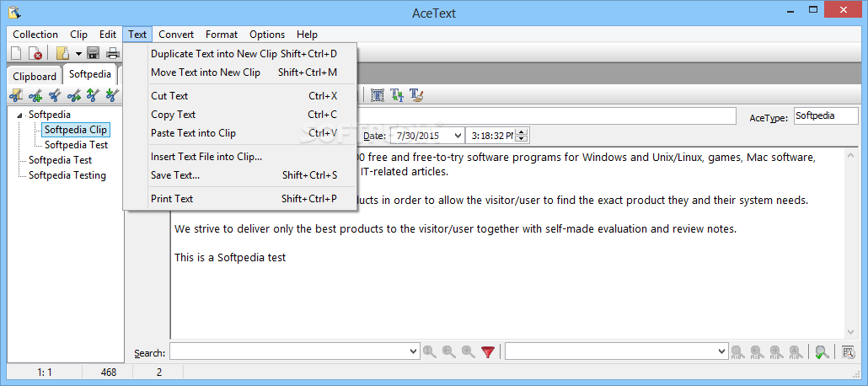Select Cut Text from the menu

coord(240,96)
